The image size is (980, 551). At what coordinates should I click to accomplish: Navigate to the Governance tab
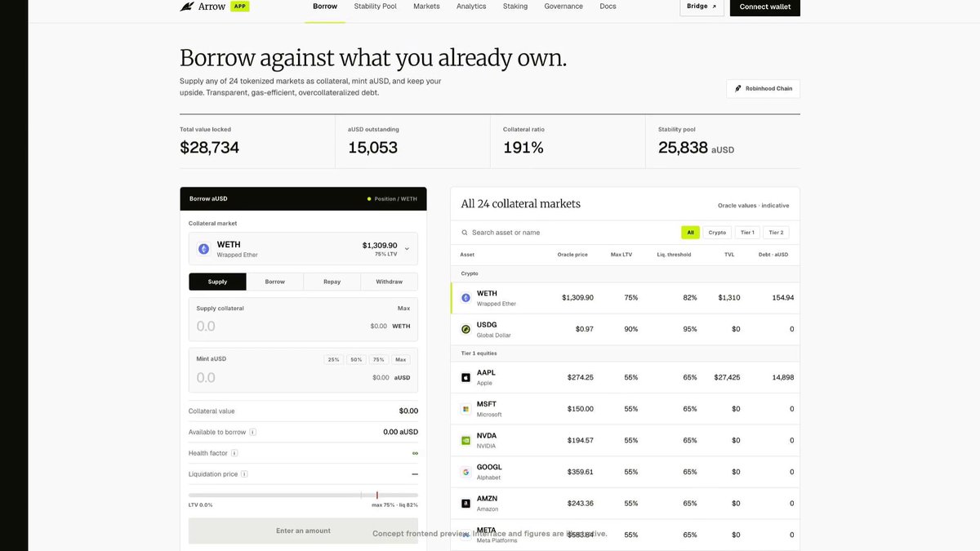pyautogui.click(x=563, y=7)
